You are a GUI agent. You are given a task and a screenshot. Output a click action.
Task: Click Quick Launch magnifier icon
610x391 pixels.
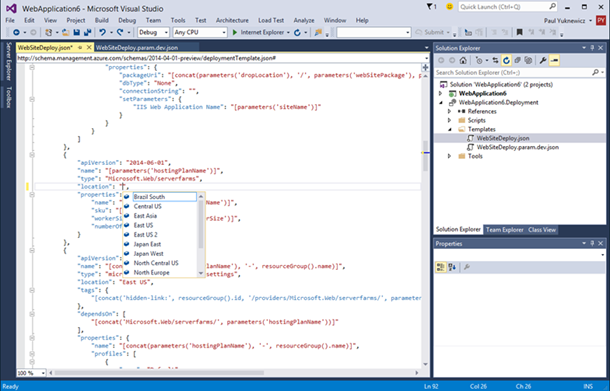(x=552, y=7)
